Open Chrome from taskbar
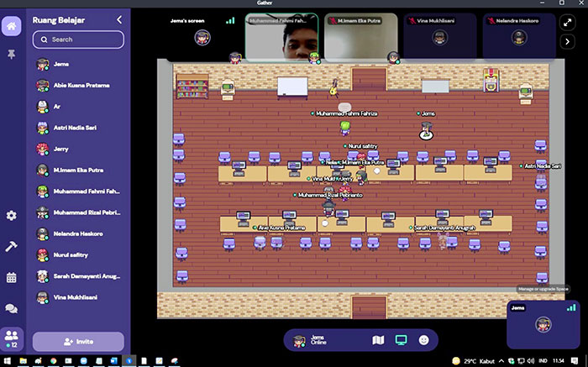The width and height of the screenshot is (588, 367). (x=53, y=361)
